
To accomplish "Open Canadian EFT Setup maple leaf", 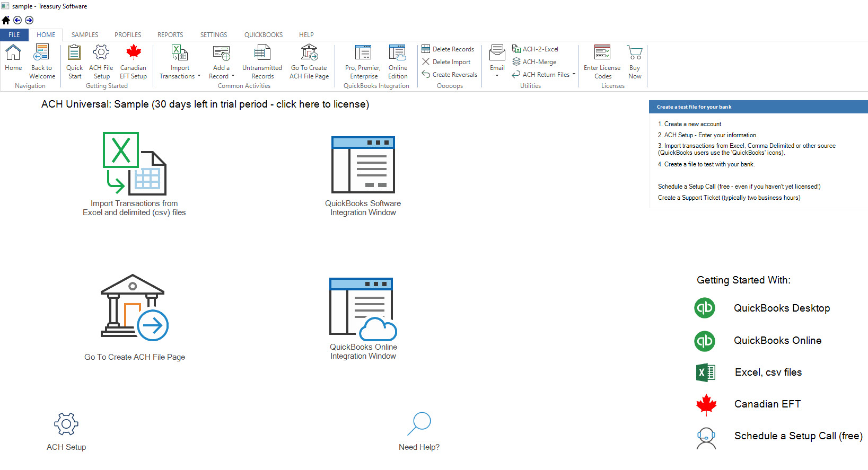I will click(x=133, y=52).
